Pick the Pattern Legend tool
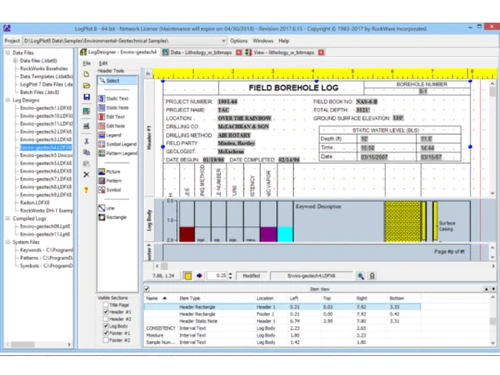Image resolution: width=500 pixels, height=375 pixels. pyautogui.click(x=118, y=153)
